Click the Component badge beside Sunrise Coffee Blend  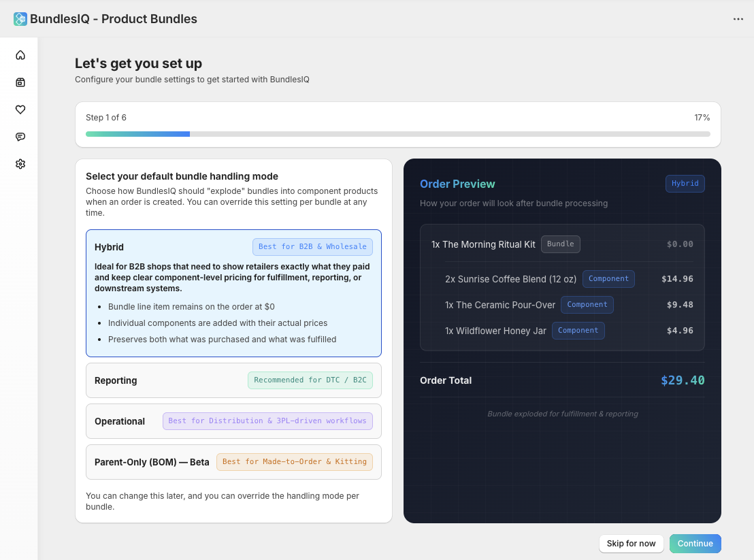(x=608, y=278)
